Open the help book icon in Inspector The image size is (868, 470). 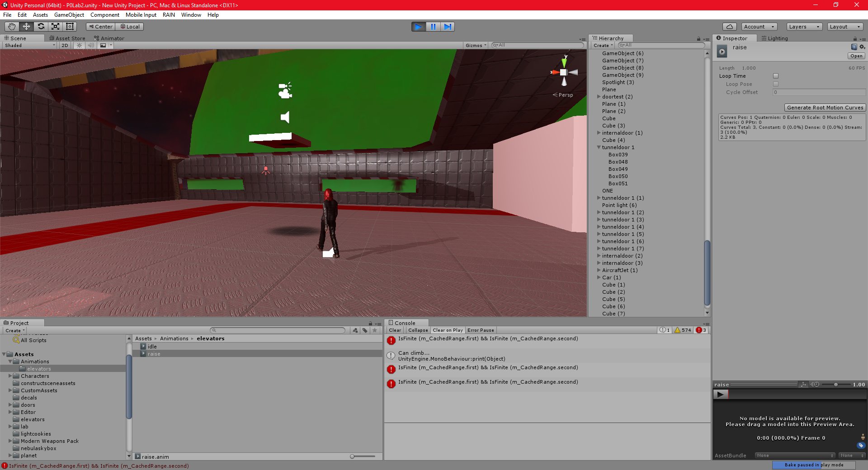pyautogui.click(x=854, y=47)
